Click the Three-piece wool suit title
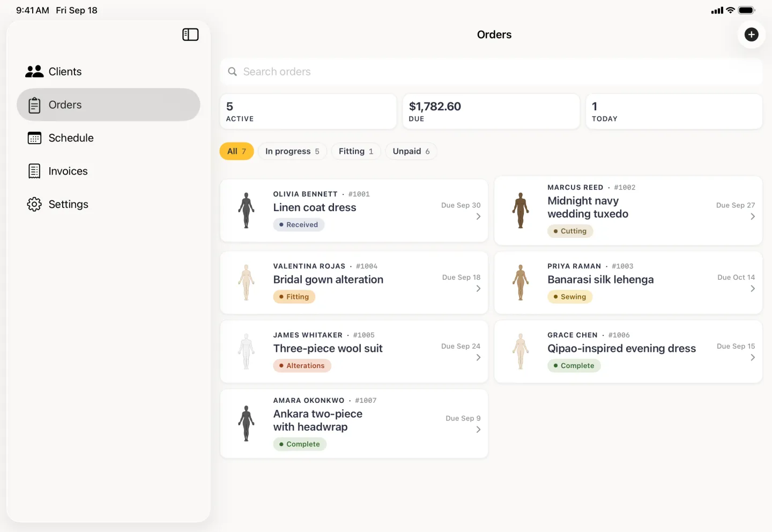This screenshot has height=532, width=772. click(328, 349)
